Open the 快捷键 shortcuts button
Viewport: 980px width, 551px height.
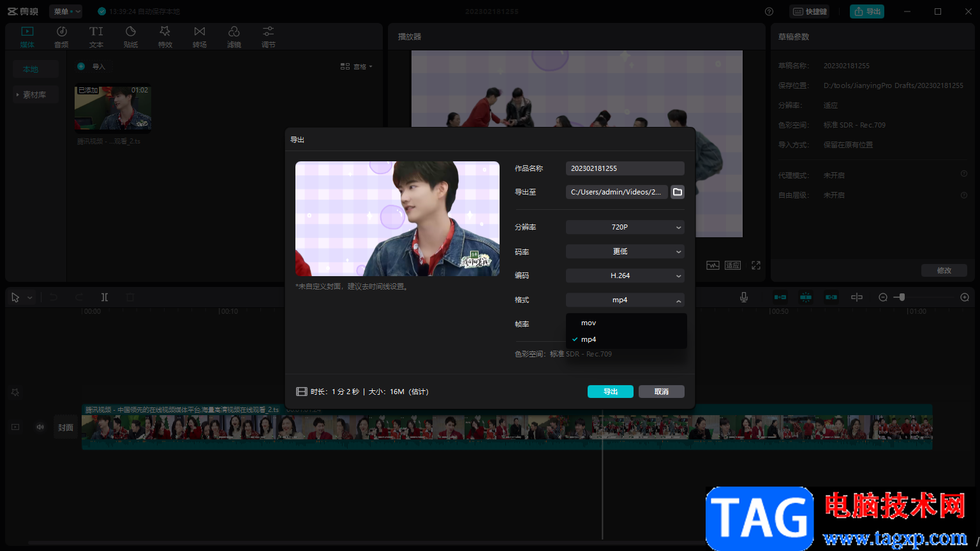point(810,11)
